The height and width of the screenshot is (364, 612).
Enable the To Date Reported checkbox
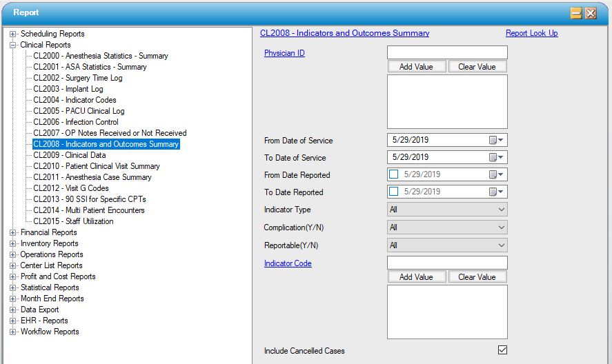pos(394,192)
